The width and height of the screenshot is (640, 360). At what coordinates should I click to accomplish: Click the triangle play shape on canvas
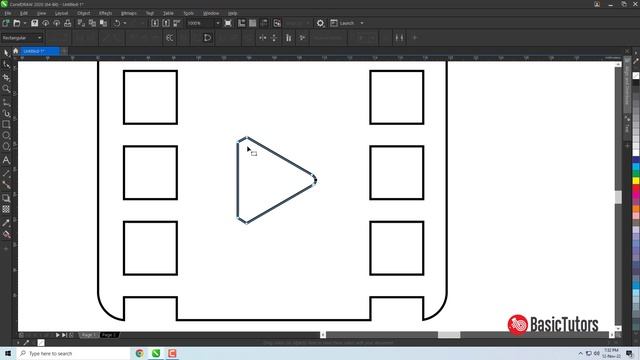(x=276, y=180)
